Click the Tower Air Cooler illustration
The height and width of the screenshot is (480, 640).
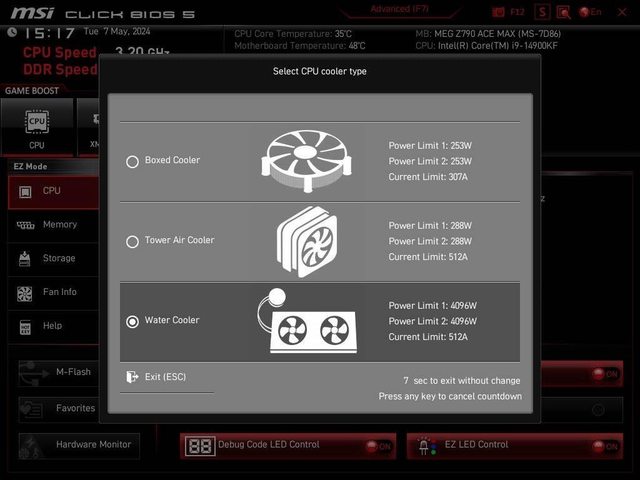[x=307, y=242]
